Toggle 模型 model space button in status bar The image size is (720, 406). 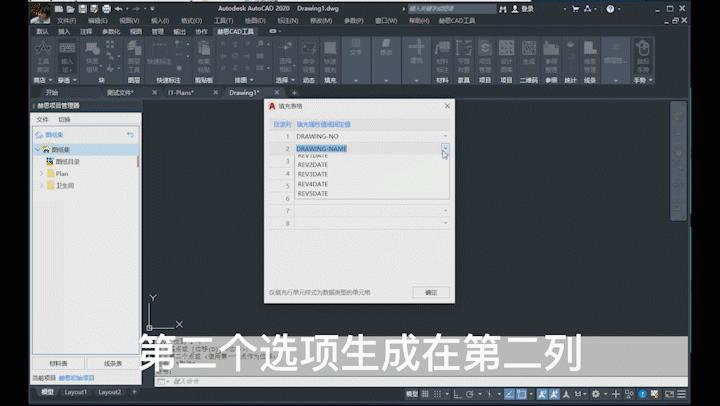[412, 394]
